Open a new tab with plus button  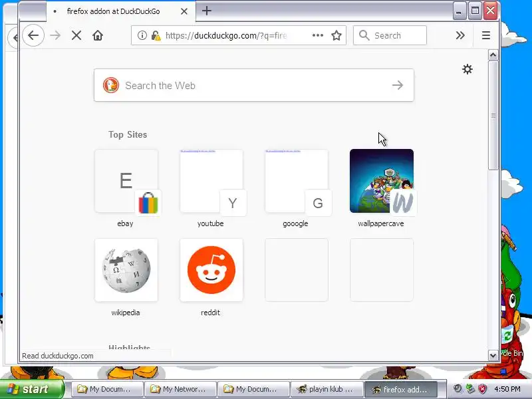pyautogui.click(x=207, y=11)
